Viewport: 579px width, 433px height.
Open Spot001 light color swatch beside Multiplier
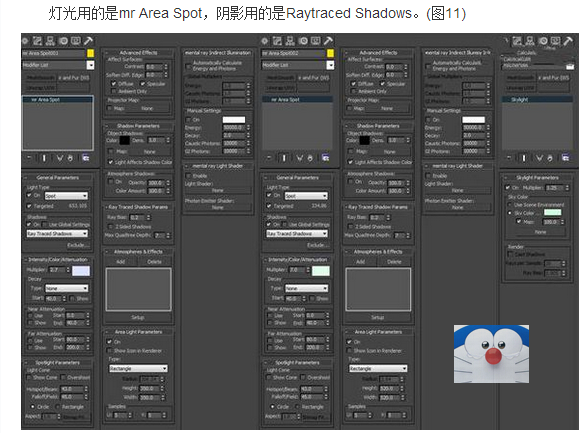81,271
